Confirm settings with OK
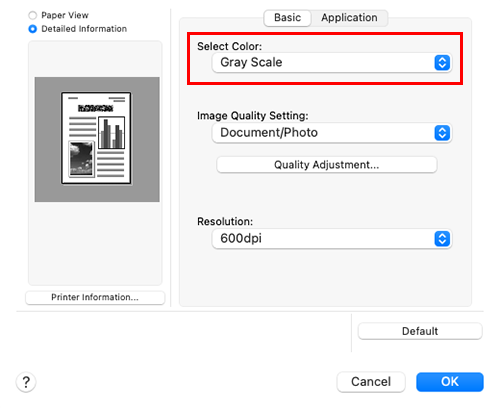 [x=450, y=382]
